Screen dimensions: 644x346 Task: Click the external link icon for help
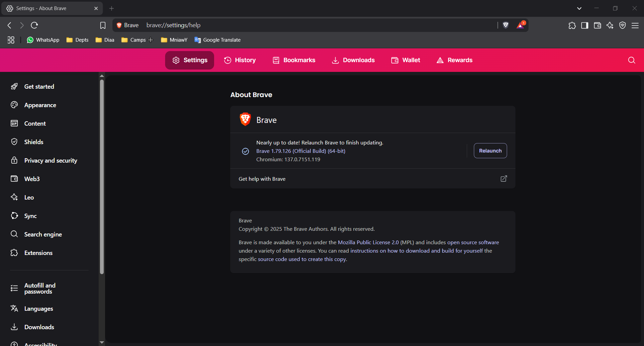point(504,179)
